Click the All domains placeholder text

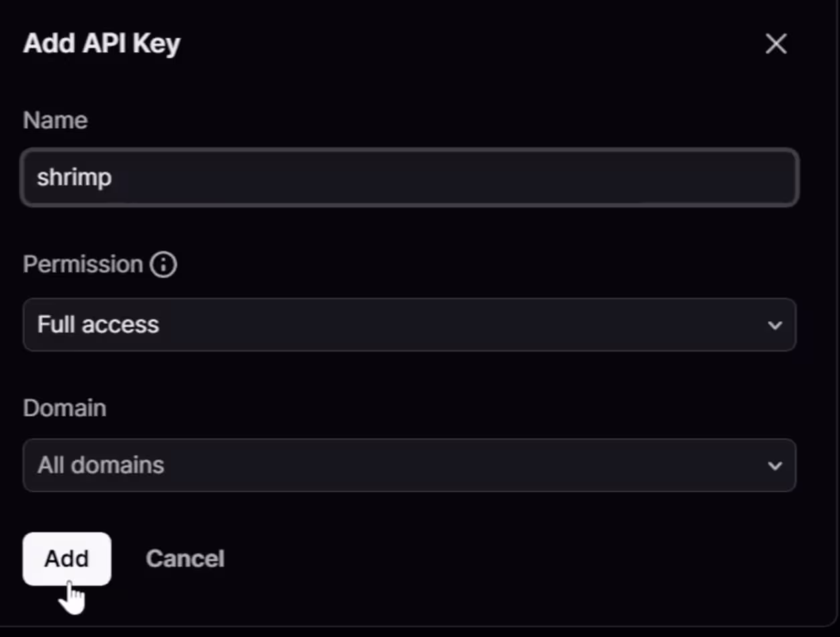pos(100,466)
